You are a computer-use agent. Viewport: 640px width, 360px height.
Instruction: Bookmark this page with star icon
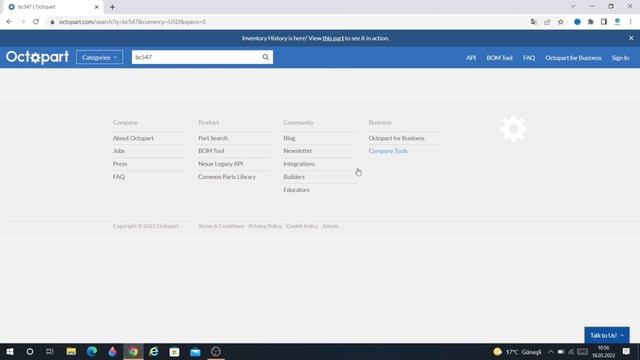pyautogui.click(x=560, y=22)
